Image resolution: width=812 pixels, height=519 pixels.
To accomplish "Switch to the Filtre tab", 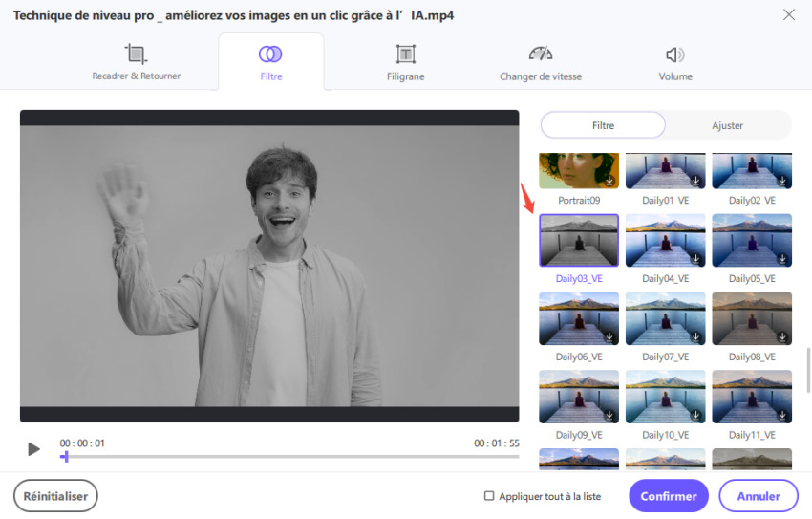I will [x=271, y=62].
